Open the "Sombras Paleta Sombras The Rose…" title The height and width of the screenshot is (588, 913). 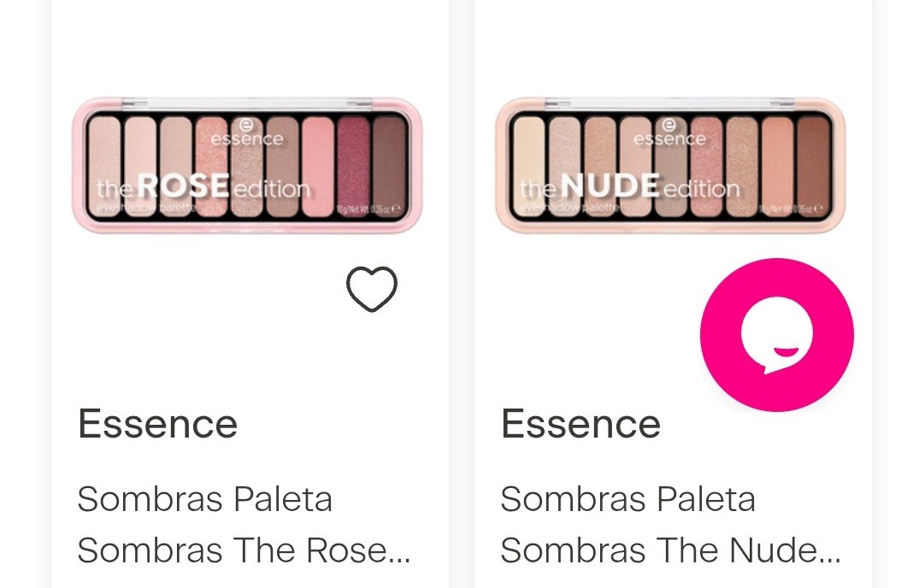coord(244,525)
